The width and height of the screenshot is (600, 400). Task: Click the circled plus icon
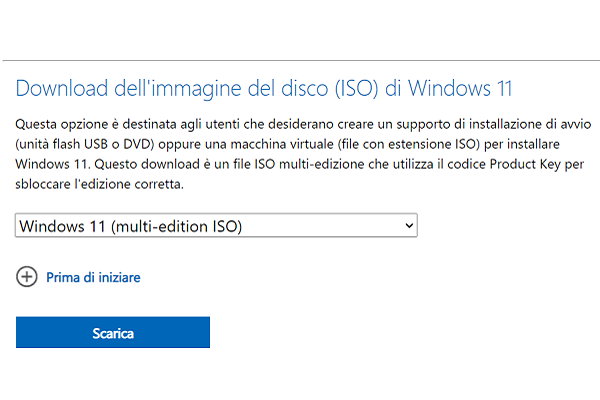click(27, 277)
